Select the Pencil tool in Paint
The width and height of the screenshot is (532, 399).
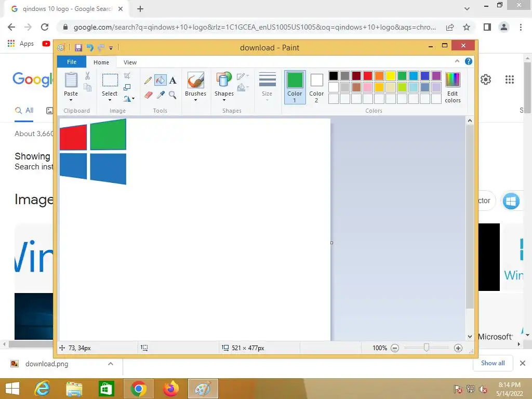point(148,81)
